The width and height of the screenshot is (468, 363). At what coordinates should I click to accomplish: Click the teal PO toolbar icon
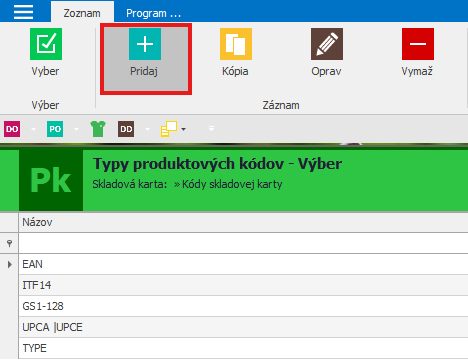[x=55, y=129]
